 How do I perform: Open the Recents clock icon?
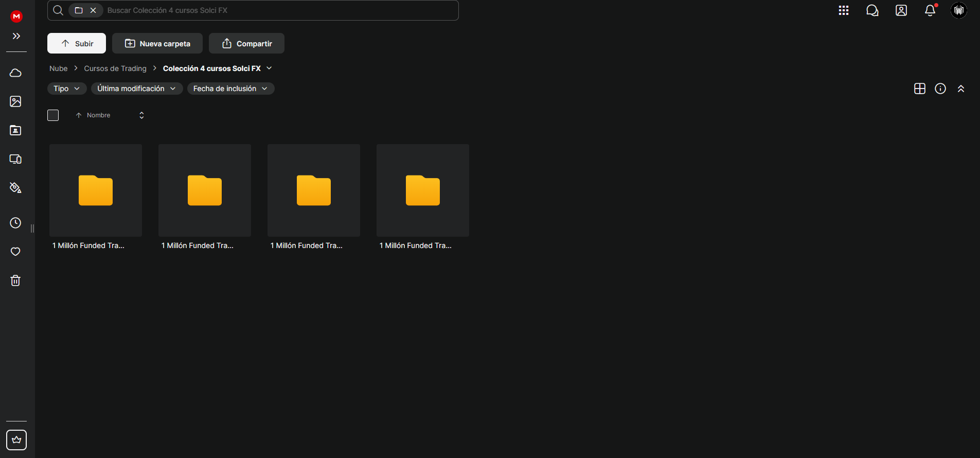15,223
